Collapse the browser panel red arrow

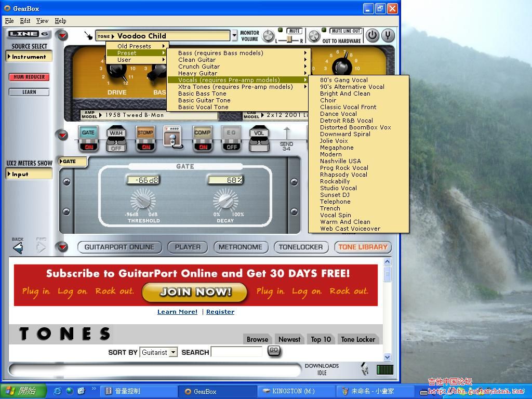pos(62,247)
